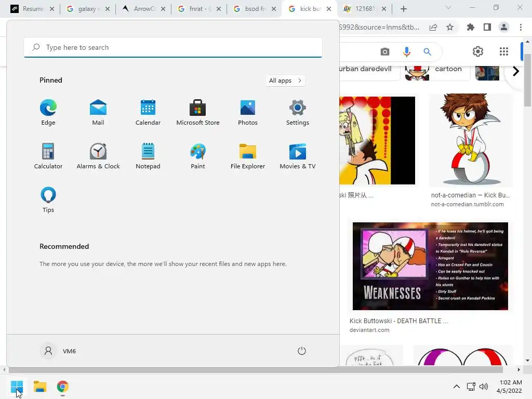Open the Edge pinned app
Viewport: 532px width, 399px height.
48,113
